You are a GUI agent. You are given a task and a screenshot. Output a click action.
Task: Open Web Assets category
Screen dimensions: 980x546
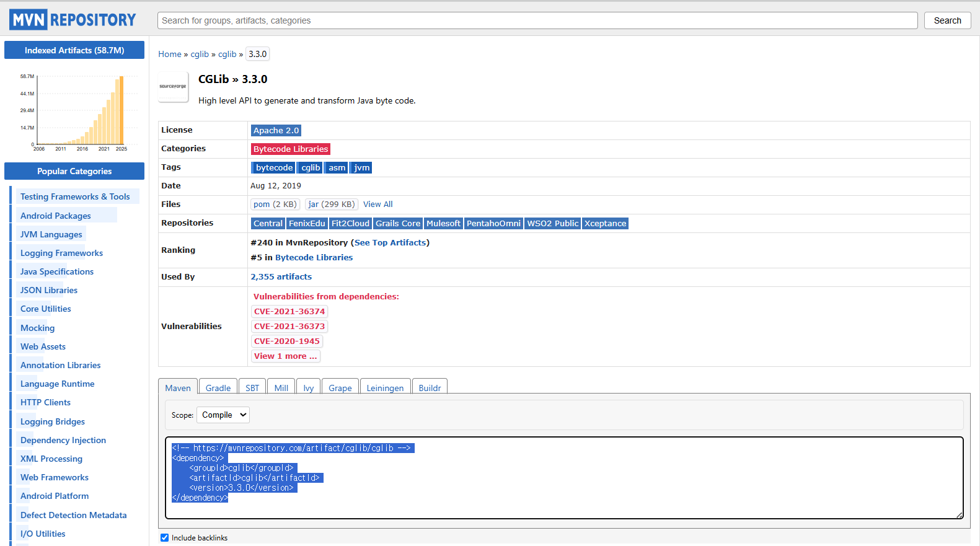[43, 347]
